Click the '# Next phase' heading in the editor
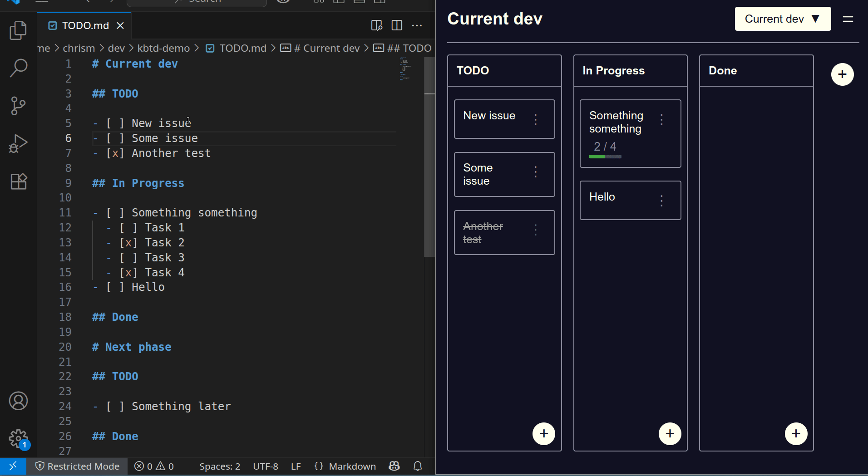Viewport: 868px width, 476px height. point(132,347)
